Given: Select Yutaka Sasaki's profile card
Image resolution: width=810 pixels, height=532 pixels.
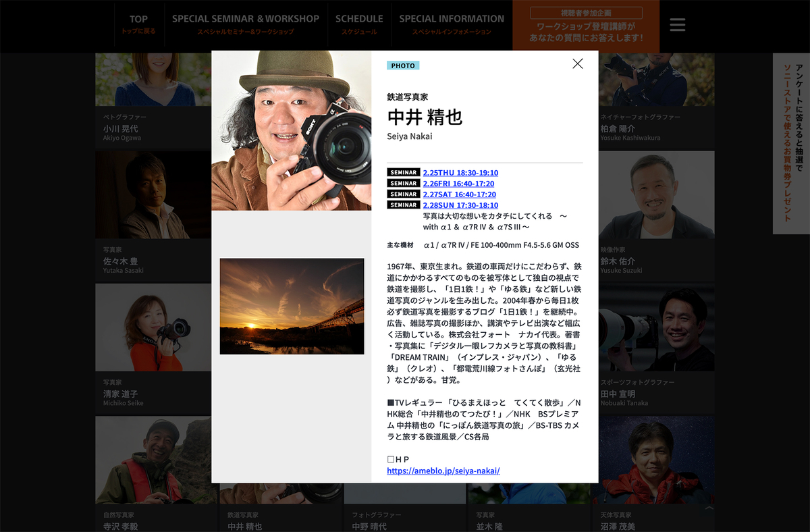Looking at the screenshot, I should pos(153,215).
